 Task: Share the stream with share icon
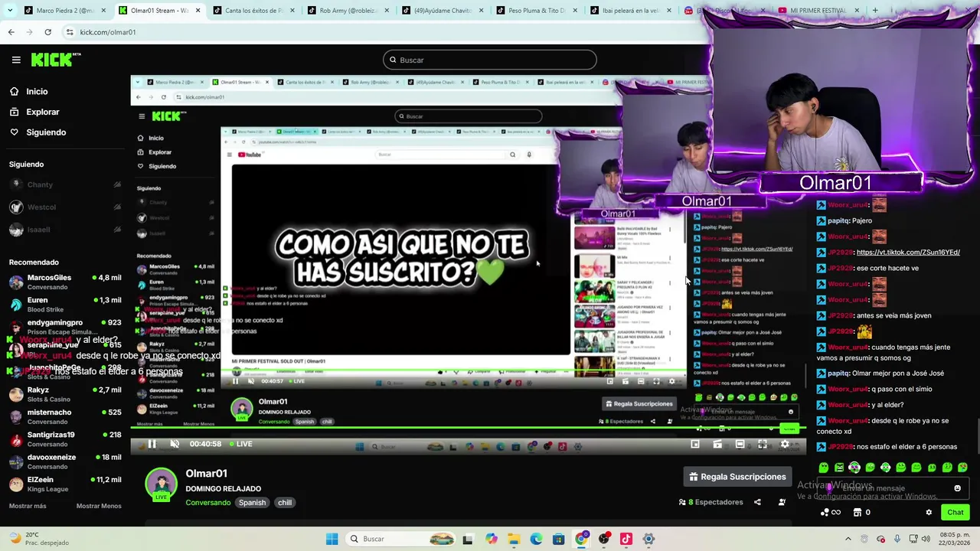757,502
